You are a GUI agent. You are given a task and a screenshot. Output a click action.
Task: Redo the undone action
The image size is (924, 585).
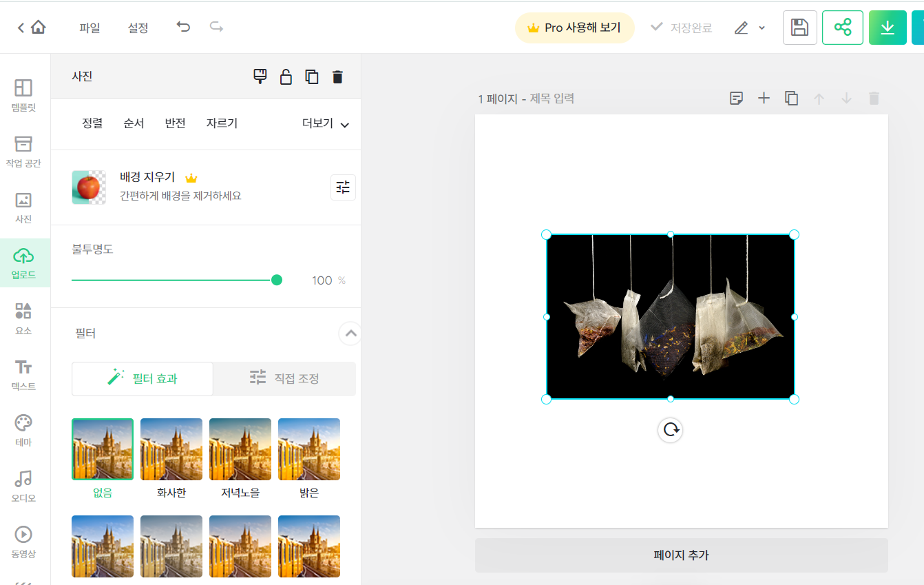coord(216,28)
